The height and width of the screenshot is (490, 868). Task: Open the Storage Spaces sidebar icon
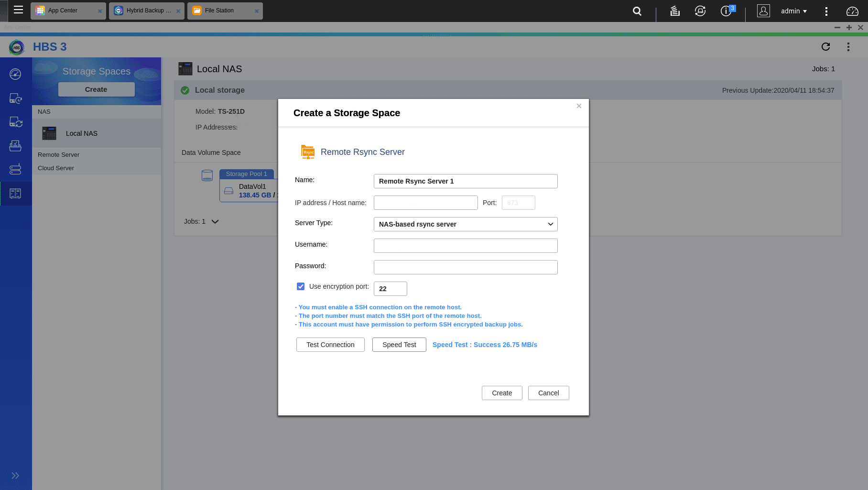coord(15,193)
